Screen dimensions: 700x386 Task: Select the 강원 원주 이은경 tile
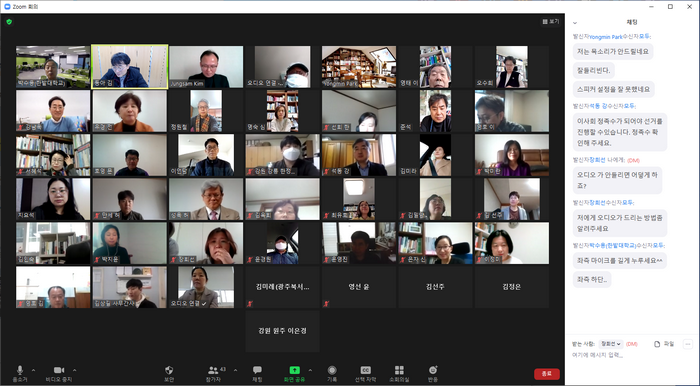pos(282,331)
